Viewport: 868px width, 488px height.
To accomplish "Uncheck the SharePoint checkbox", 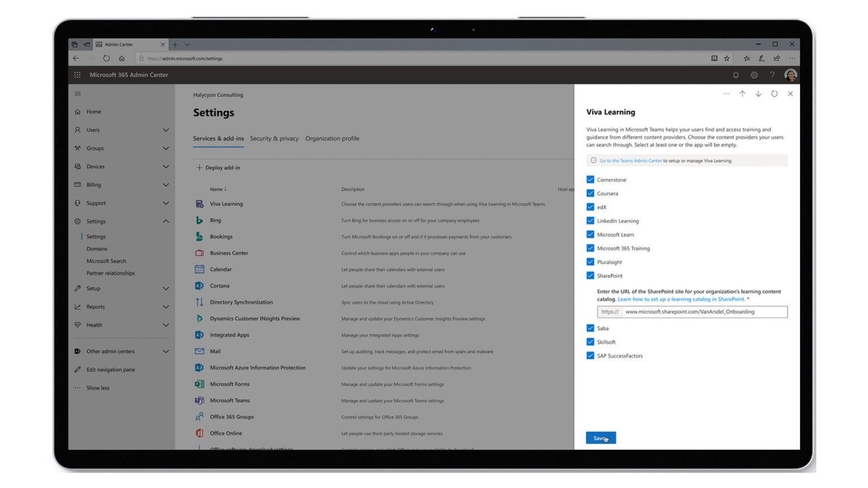I will click(590, 276).
